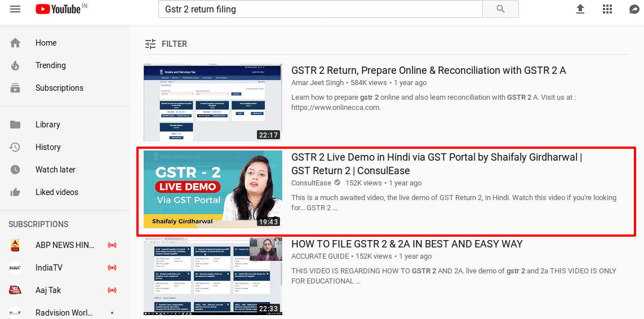Open the YouTube apps grid icon
This screenshot has width=644, height=319.
pos(607,9)
